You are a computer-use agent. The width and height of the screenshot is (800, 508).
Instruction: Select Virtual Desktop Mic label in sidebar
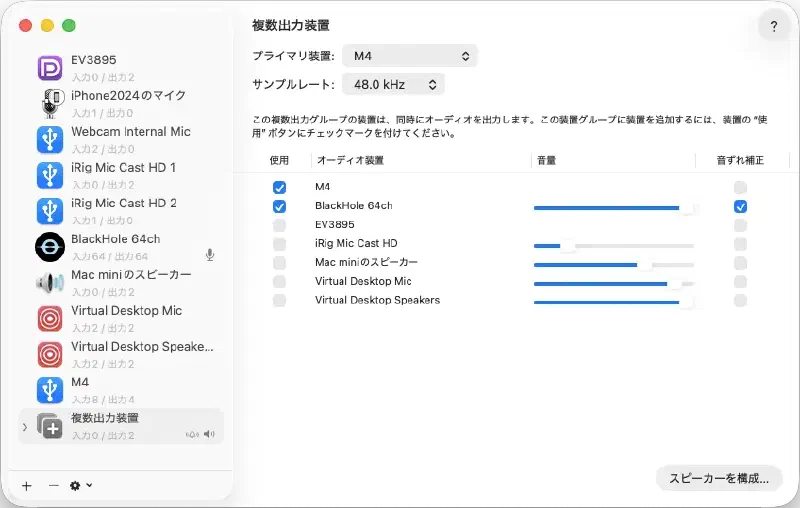[127, 311]
